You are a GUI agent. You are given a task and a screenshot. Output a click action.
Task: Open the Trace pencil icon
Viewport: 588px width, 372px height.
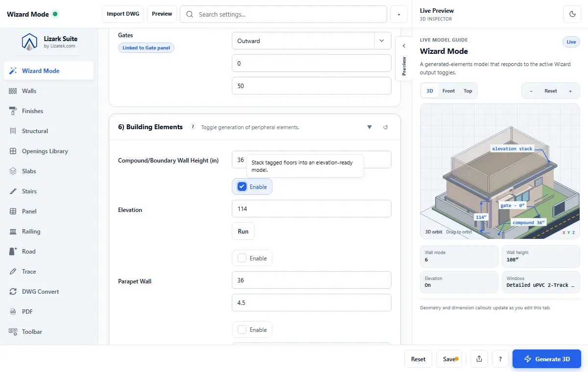pos(13,272)
